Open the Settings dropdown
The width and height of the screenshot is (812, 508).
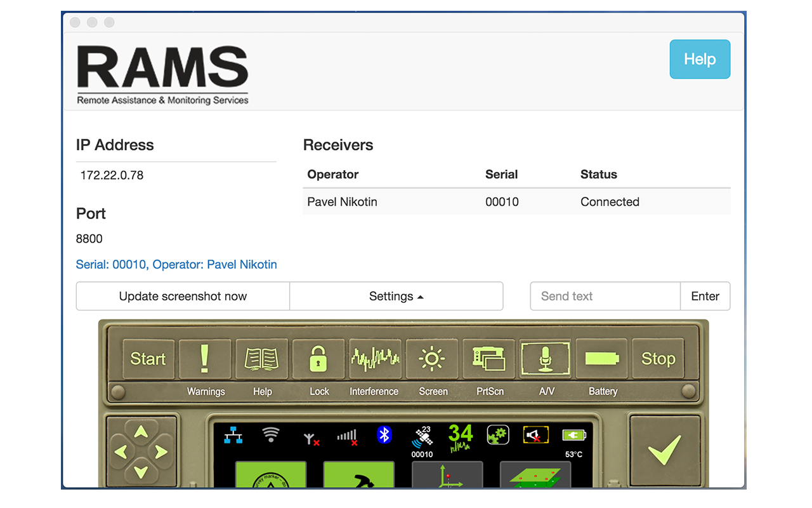[396, 297]
